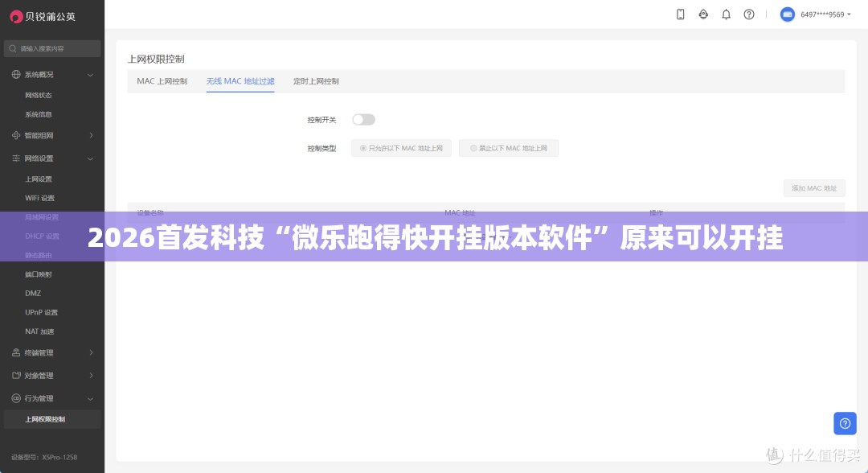Select 上网权限控制 in sidebar
Image resolution: width=868 pixels, height=473 pixels.
tap(52, 419)
